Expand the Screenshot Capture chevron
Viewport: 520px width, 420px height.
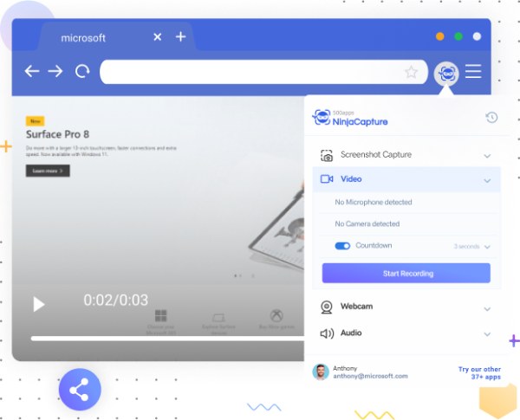tap(487, 156)
